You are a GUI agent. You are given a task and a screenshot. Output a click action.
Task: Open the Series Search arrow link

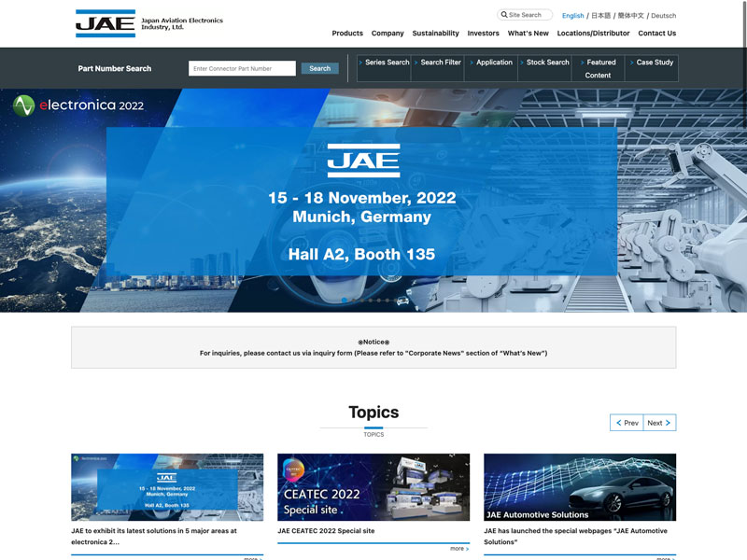[384, 63]
